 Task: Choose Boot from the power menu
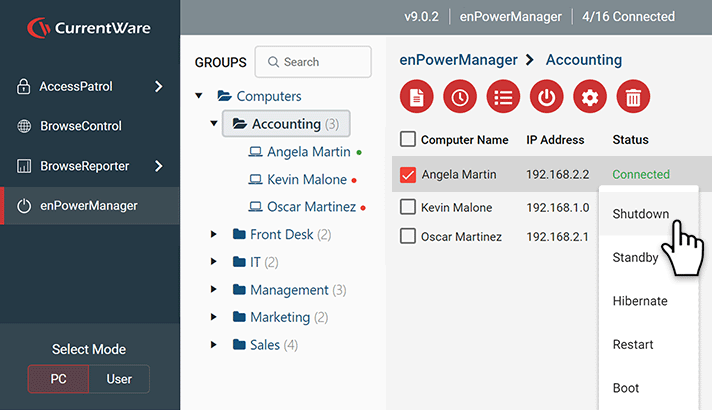click(648, 388)
